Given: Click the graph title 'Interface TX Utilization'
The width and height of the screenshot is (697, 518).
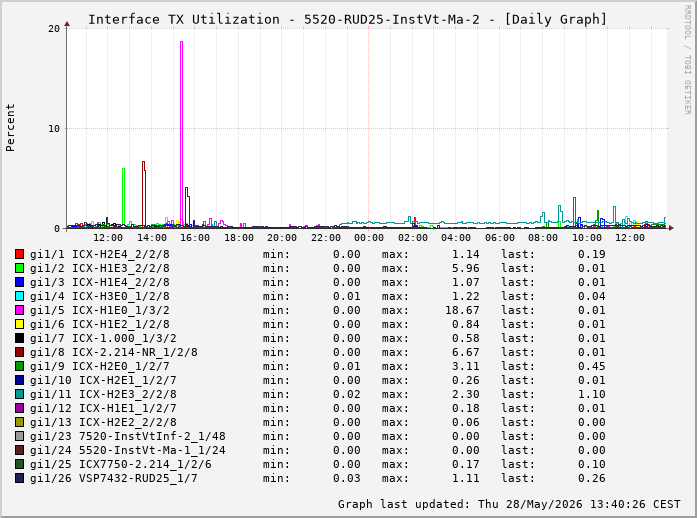Looking at the screenshot, I should pyautogui.click(x=184, y=20).
